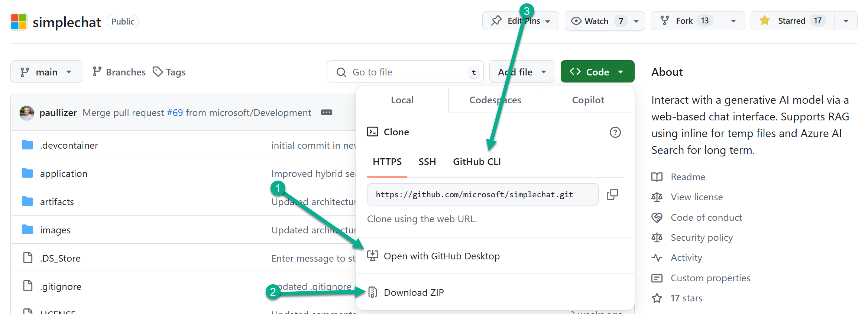
Task: Open the artifacts folder
Action: coord(57,202)
